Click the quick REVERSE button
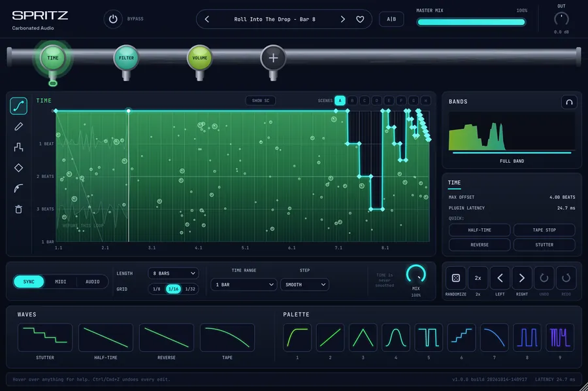This screenshot has height=391, width=588. (480, 245)
